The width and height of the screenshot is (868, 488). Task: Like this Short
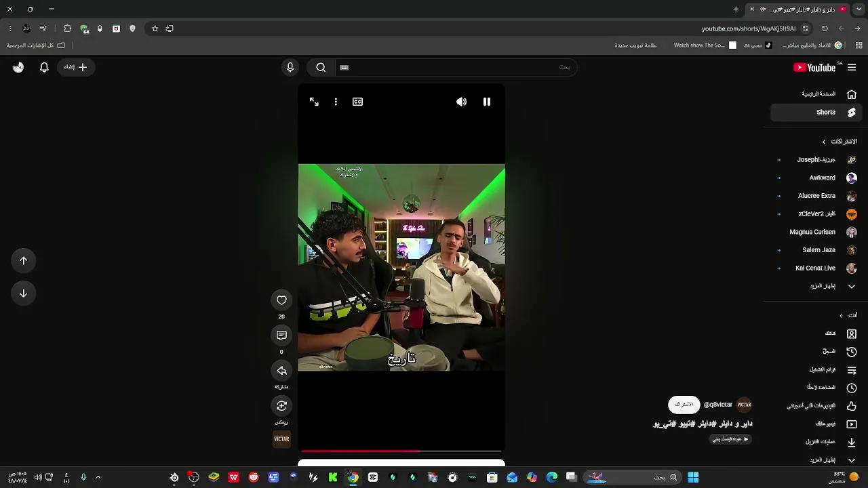point(281,300)
